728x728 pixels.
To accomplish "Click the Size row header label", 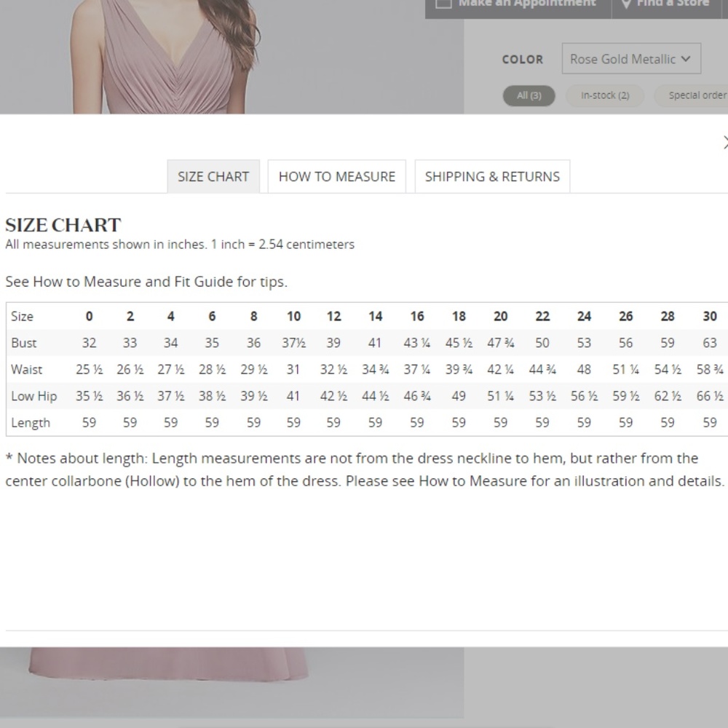I will coord(22,316).
